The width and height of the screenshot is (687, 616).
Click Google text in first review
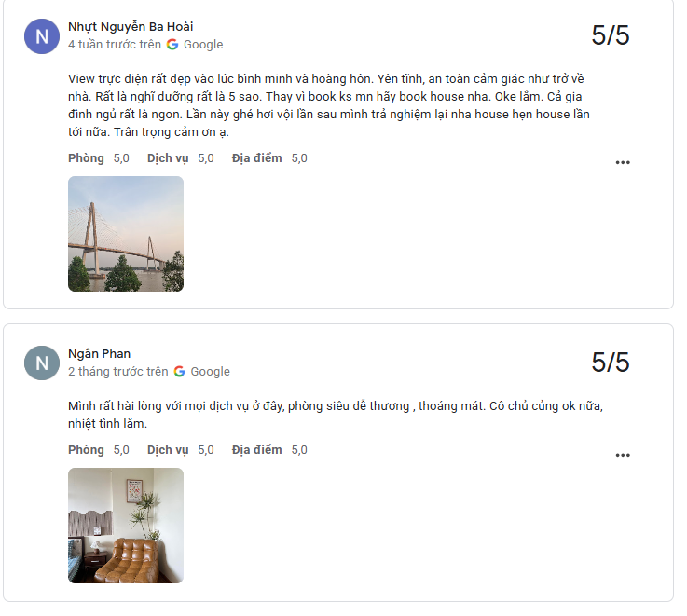pyautogui.click(x=203, y=45)
